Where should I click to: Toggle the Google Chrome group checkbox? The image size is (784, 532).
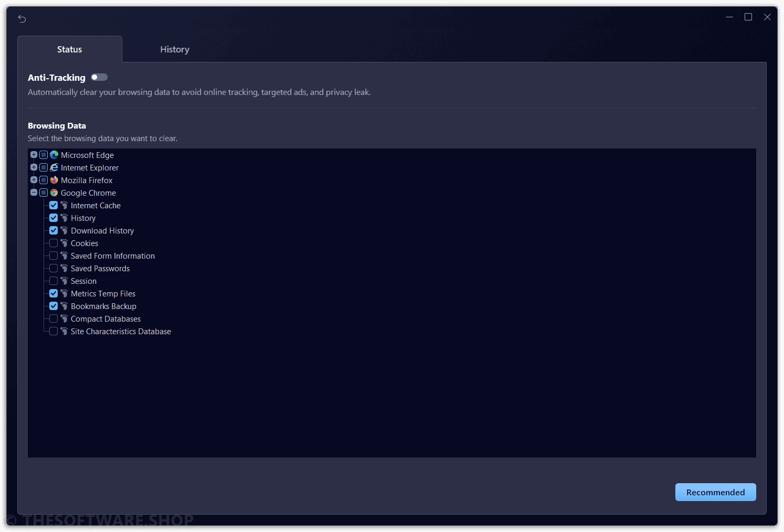coord(44,193)
